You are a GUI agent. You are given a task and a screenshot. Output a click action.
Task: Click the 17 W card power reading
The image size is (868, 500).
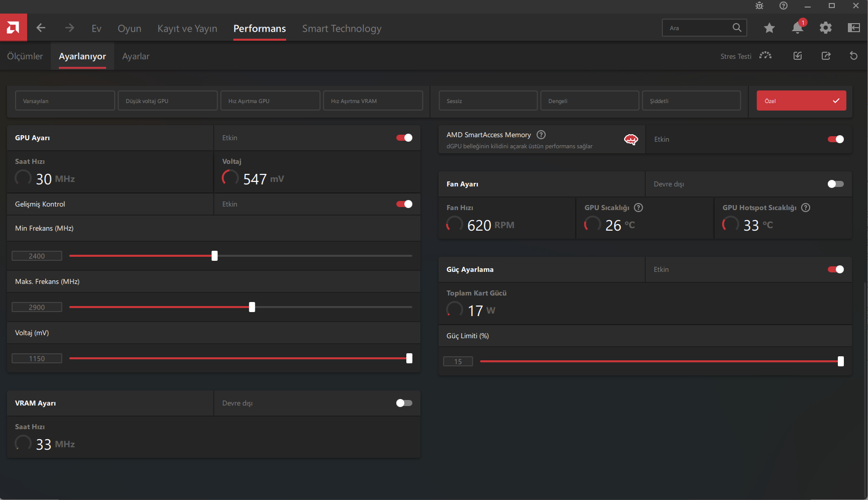pyautogui.click(x=481, y=311)
